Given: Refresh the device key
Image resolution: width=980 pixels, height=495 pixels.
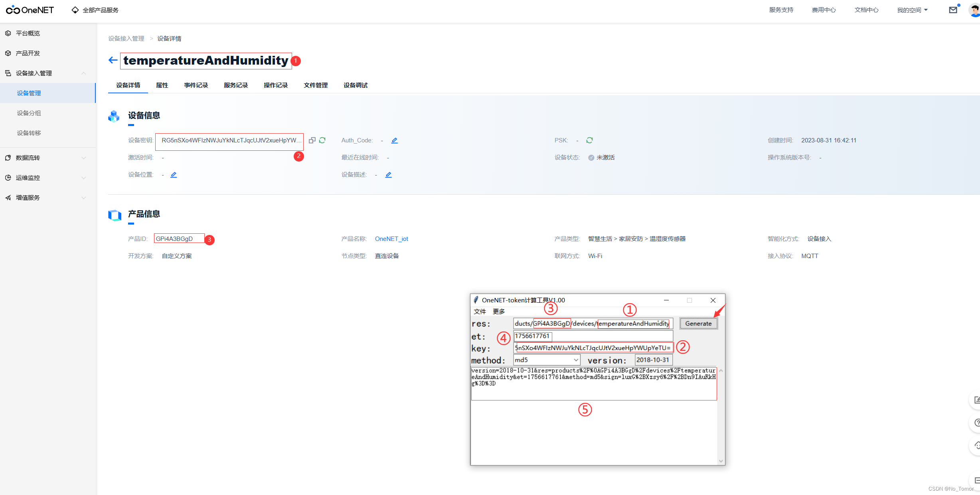Looking at the screenshot, I should tap(322, 140).
